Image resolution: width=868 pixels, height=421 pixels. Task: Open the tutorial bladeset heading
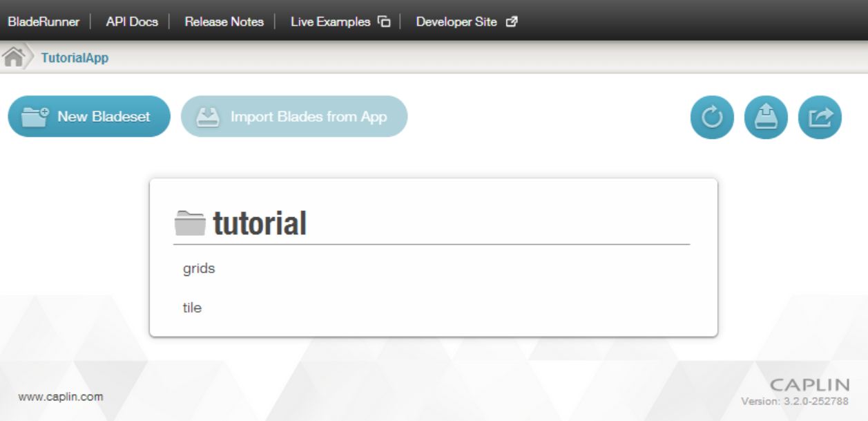tap(260, 223)
